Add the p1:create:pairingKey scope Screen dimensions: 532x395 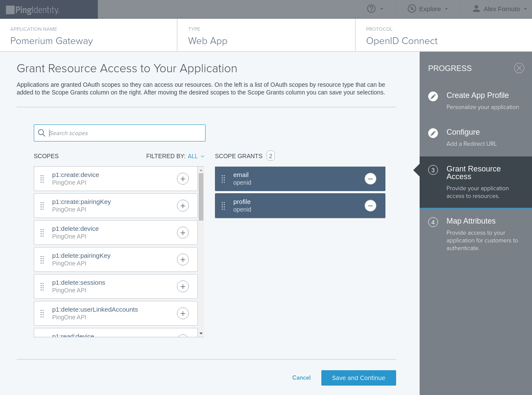point(183,206)
